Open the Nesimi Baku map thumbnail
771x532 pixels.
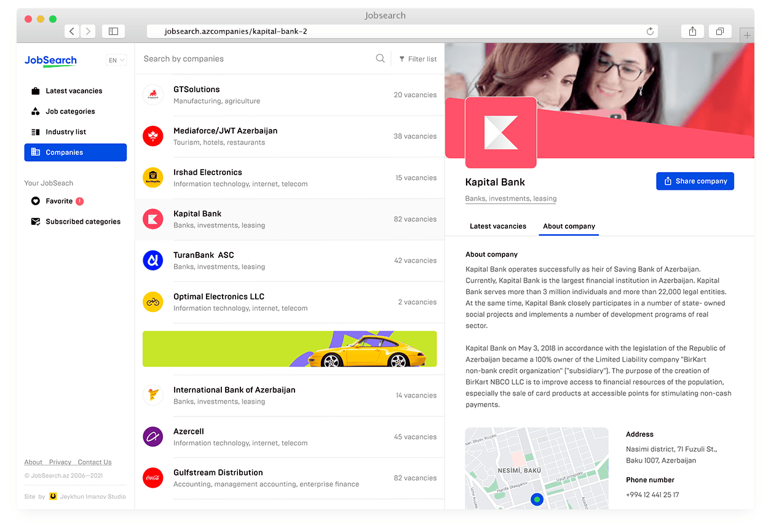click(537, 468)
